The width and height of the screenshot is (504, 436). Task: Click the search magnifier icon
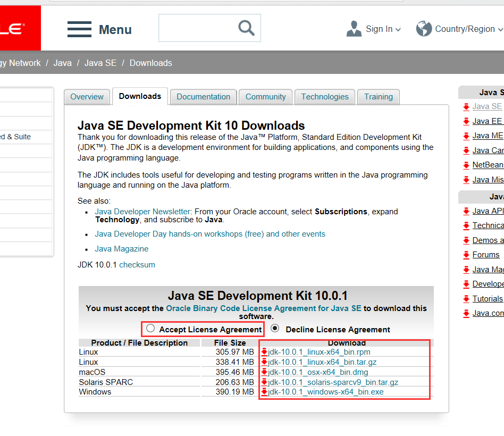click(x=246, y=28)
